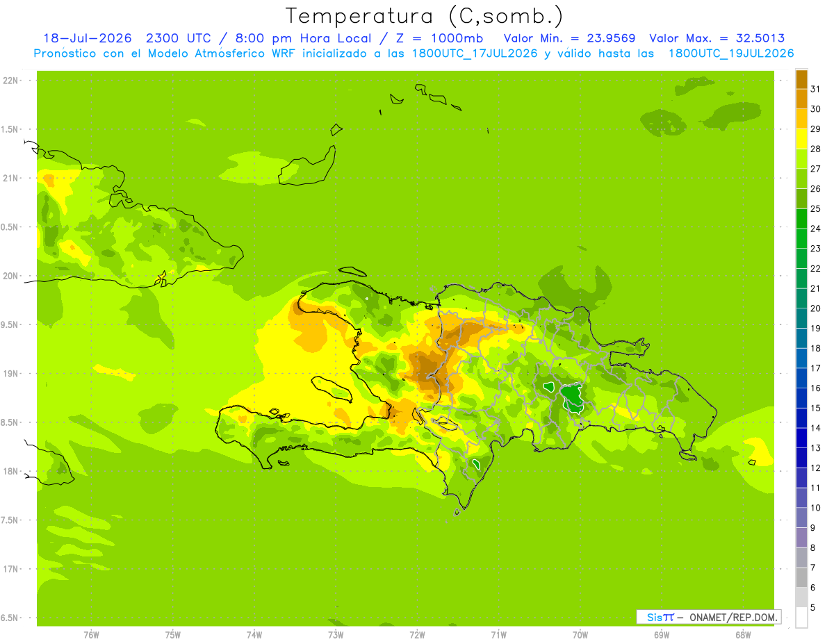
Task: Pick the legend swatch between 27 and 28
Action: pyautogui.click(x=801, y=159)
